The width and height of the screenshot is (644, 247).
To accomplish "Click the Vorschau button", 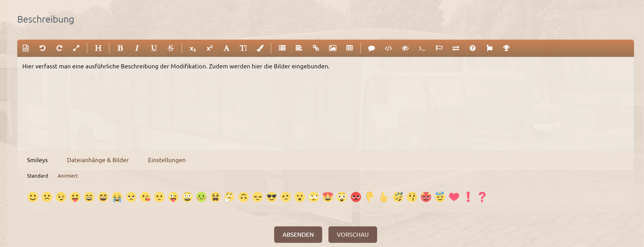I will coord(353,235).
